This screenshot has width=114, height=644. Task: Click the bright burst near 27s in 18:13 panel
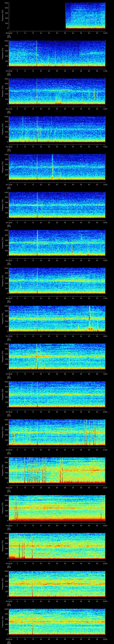[52, 170]
